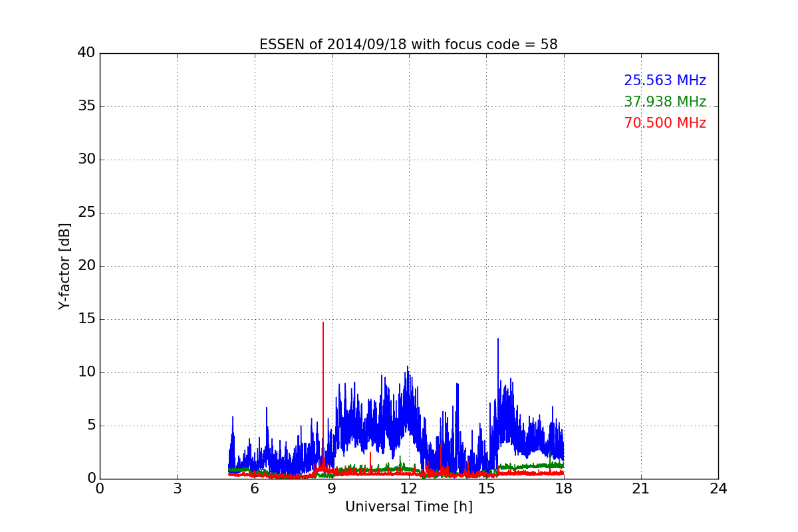Click the y-axis tick label 35
798x532 pixels.
[86, 106]
